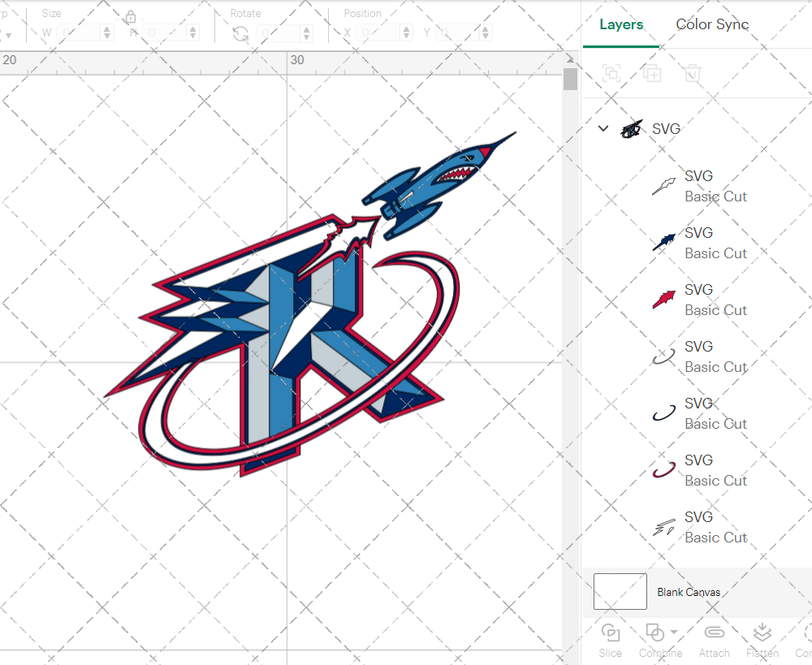Click the Slice tool icon
Screen dimensions: 812x665
(x=610, y=633)
